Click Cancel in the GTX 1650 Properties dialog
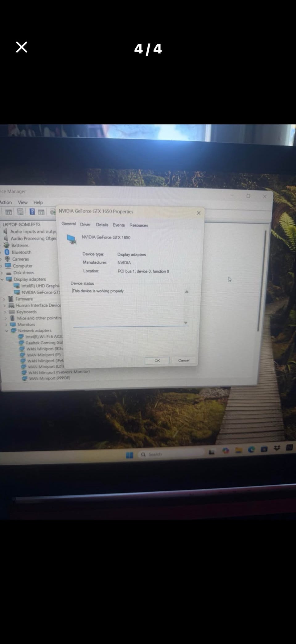Screen dimensions: 296x644 click(x=184, y=360)
